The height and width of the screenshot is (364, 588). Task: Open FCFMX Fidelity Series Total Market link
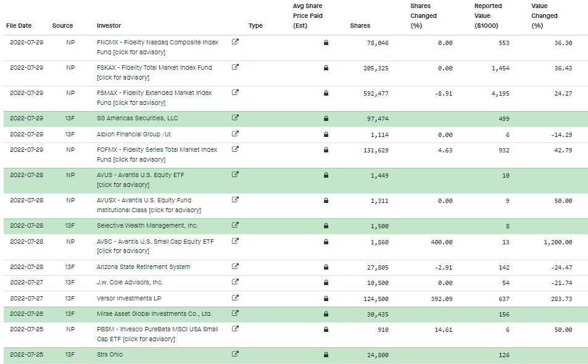click(x=157, y=154)
